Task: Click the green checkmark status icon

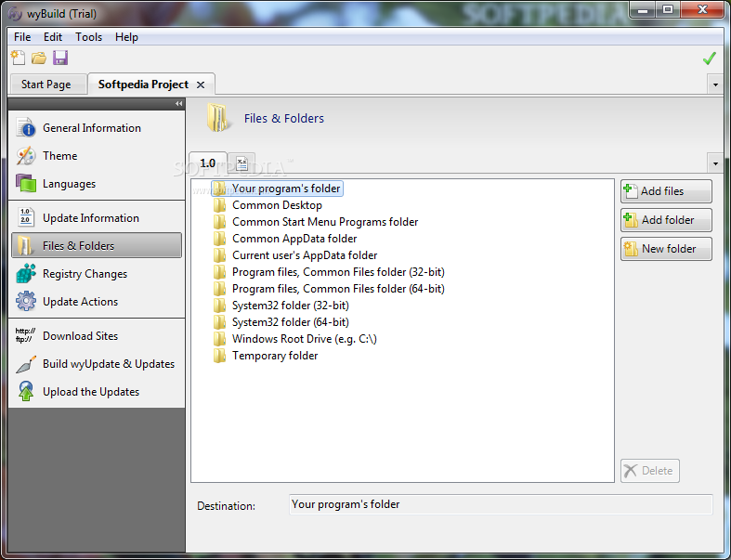Action: click(x=709, y=59)
